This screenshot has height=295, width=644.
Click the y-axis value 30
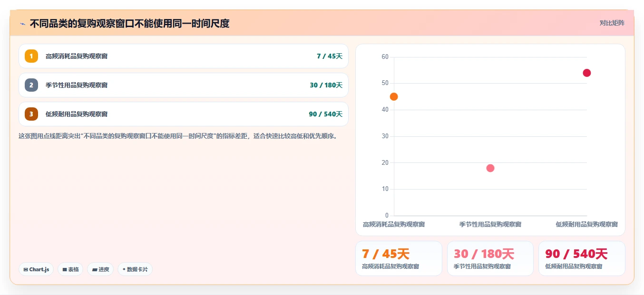pyautogui.click(x=385, y=136)
